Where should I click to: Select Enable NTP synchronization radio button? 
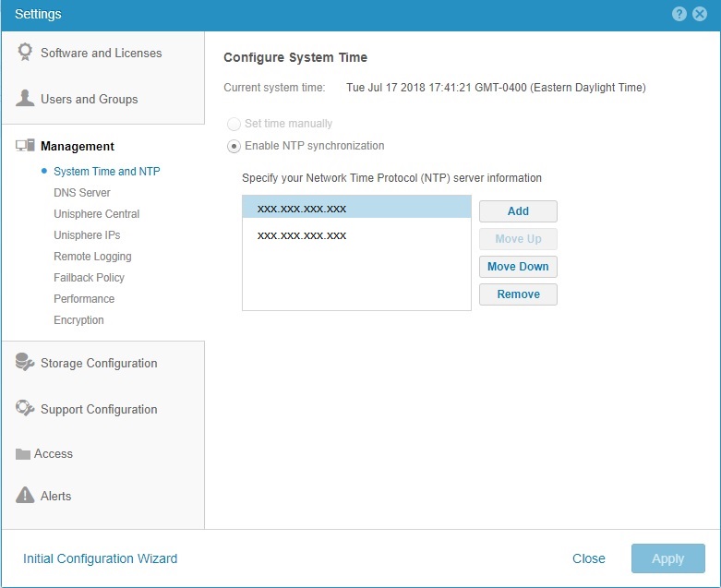(233, 146)
